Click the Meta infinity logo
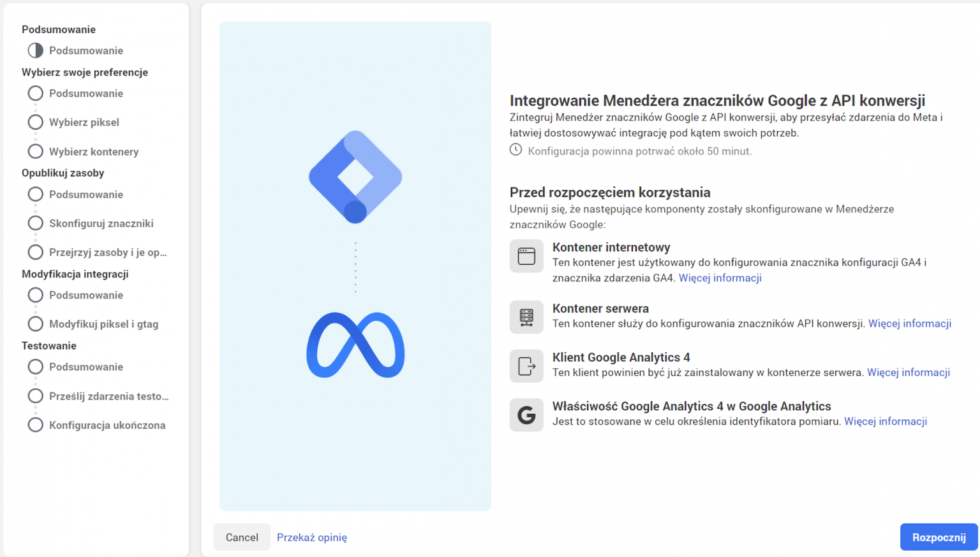The image size is (980, 557). tap(355, 345)
